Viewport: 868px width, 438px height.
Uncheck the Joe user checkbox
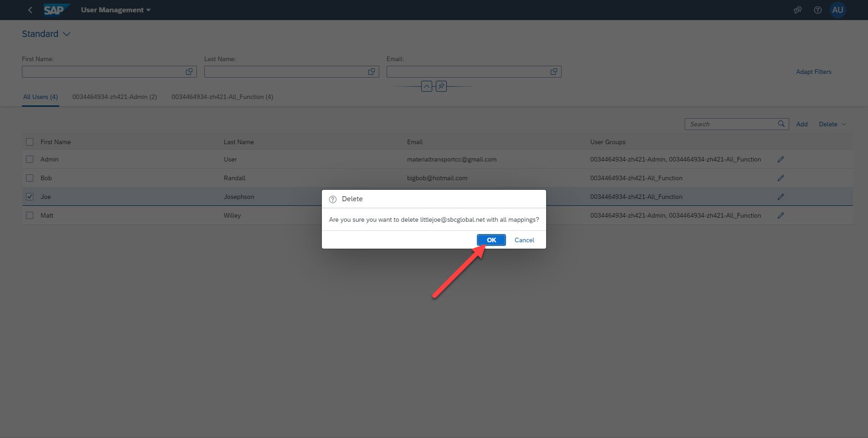tap(30, 197)
